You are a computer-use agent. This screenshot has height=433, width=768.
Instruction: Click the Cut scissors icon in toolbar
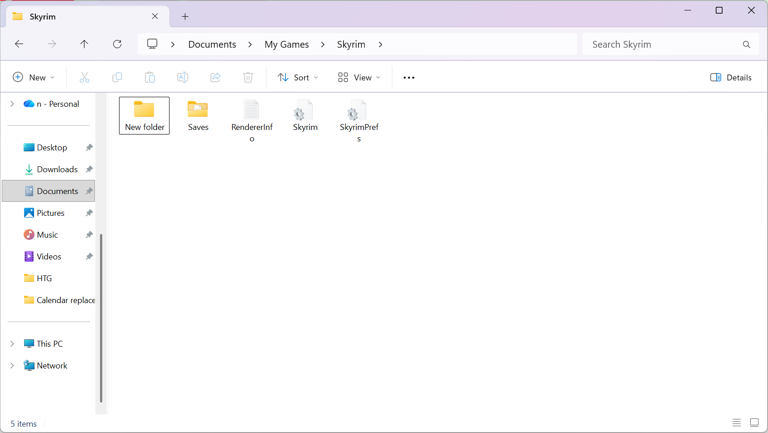point(84,77)
